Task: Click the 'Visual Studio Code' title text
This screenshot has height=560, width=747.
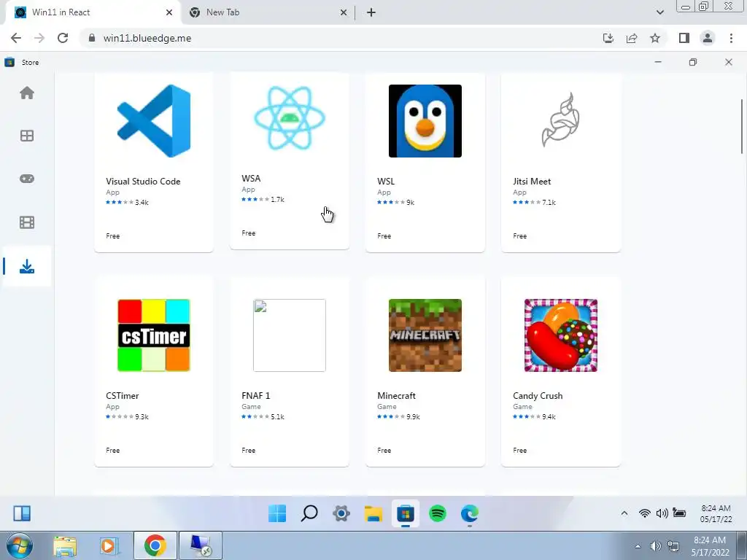Action: 143,182
